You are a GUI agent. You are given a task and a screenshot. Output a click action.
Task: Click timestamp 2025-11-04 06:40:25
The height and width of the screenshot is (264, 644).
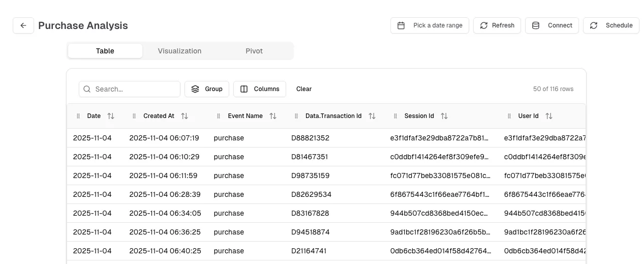tap(165, 251)
